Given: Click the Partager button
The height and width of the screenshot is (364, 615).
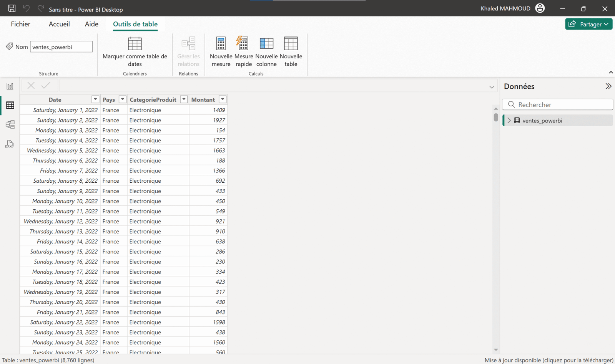Looking at the screenshot, I should click(x=588, y=24).
